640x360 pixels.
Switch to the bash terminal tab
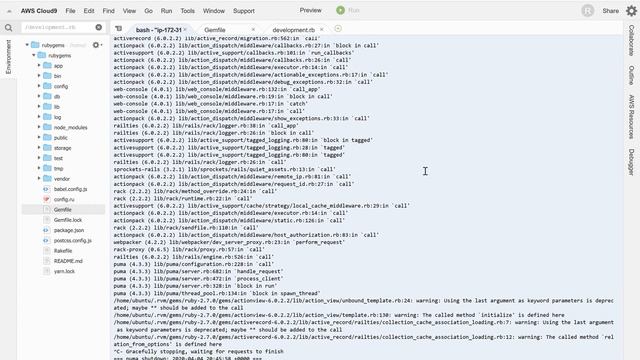158,30
